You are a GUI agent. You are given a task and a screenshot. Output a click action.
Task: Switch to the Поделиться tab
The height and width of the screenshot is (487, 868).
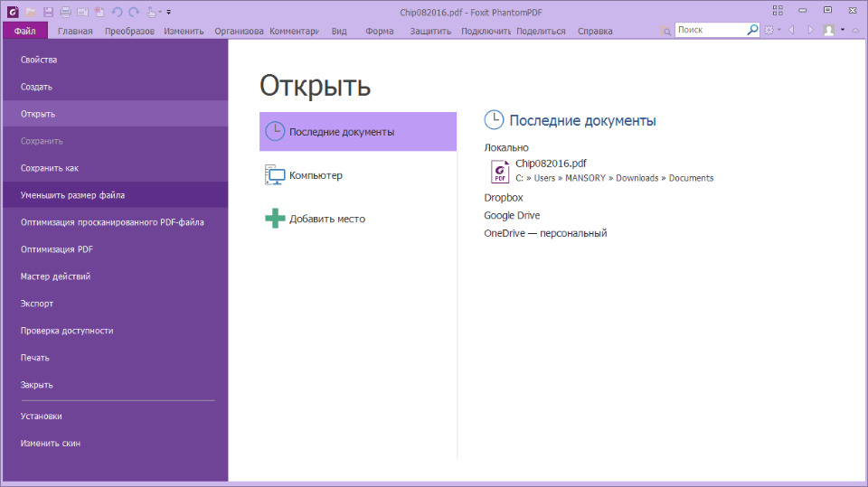coord(541,31)
